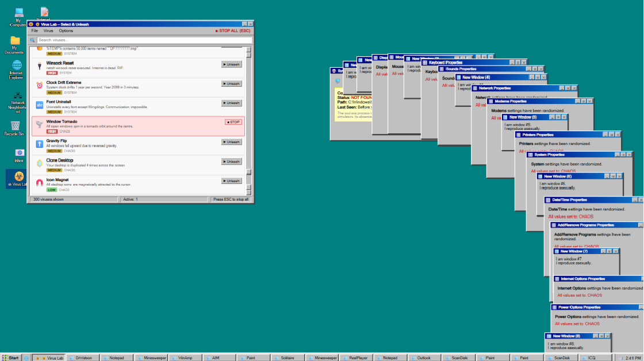Unleash the Winsock Reset virus
This screenshot has height=361, width=644.
231,64
